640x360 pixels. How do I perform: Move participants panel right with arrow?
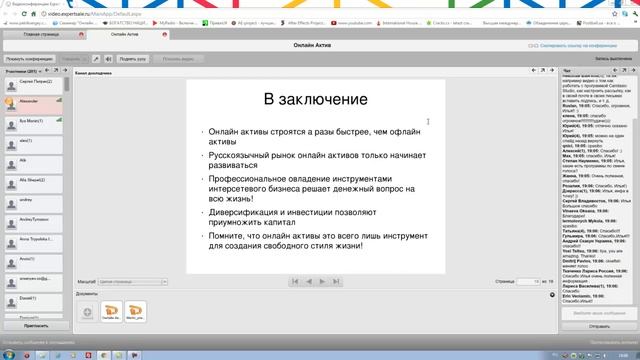point(64,71)
